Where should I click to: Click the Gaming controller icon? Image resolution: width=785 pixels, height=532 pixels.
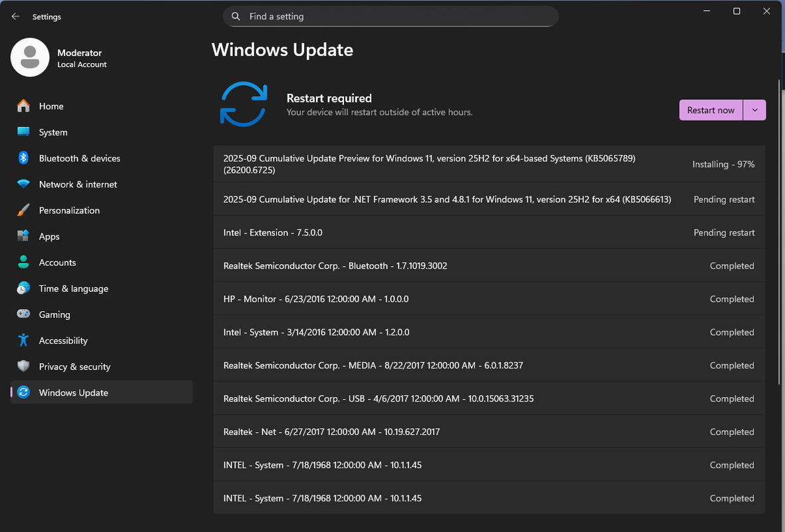23,315
